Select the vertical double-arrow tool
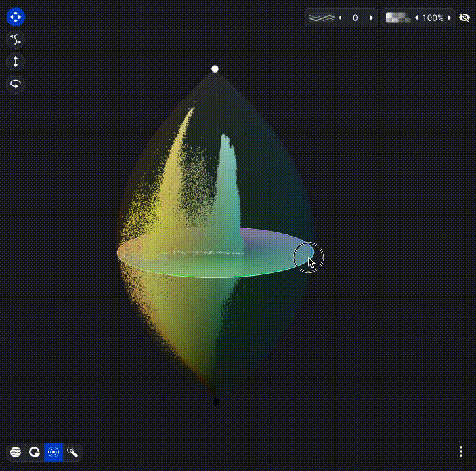 coord(16,62)
